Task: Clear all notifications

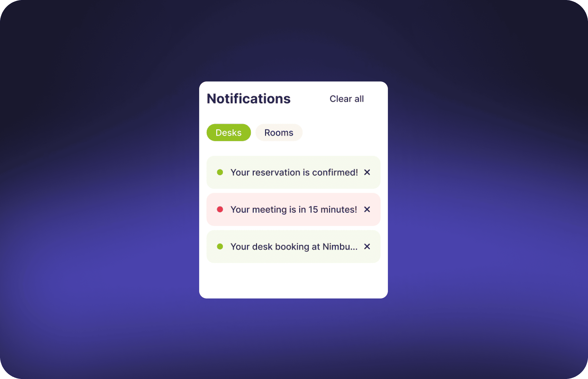Action: (x=346, y=99)
